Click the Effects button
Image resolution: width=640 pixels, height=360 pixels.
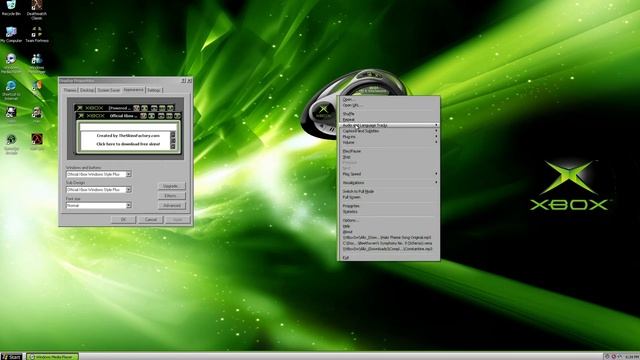click(x=171, y=196)
